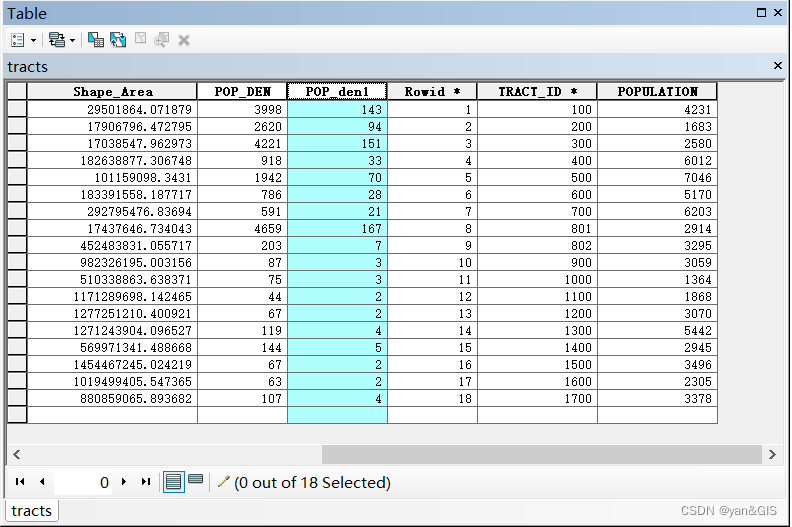Click the Clear Selection icon
792x527 pixels.
point(140,39)
